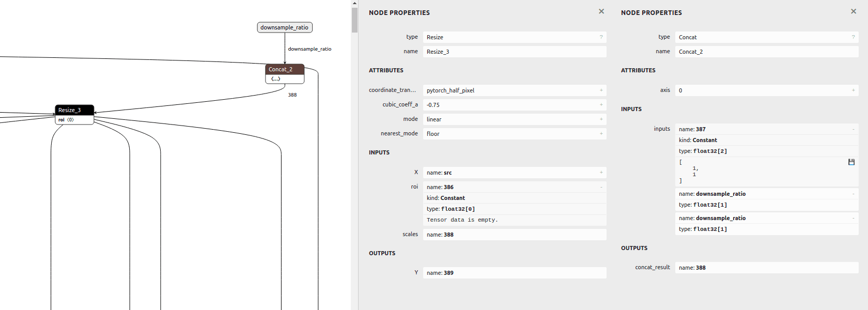Expand the coordinate_transformation_mode attribute
Screen dimensions: 868x310
click(601, 90)
